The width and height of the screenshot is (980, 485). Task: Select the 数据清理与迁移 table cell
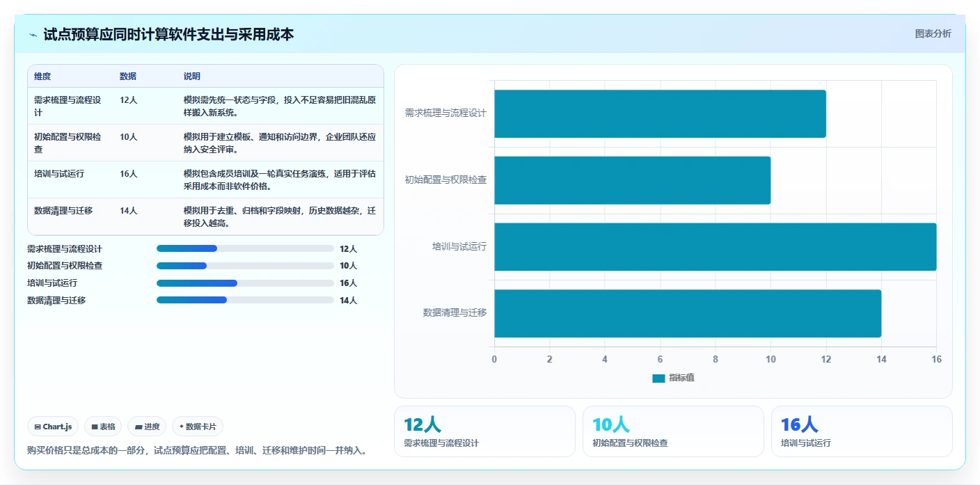point(70,216)
